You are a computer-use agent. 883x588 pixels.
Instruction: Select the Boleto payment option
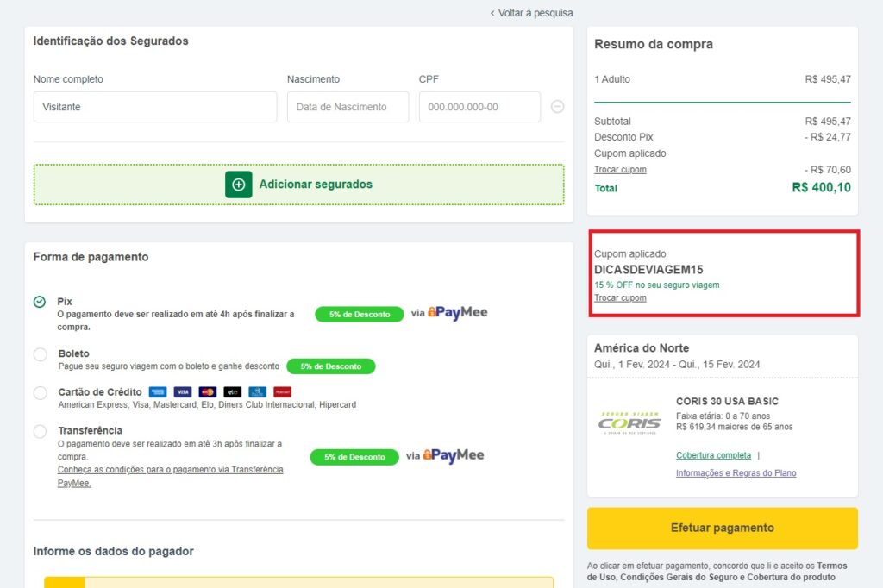click(41, 354)
